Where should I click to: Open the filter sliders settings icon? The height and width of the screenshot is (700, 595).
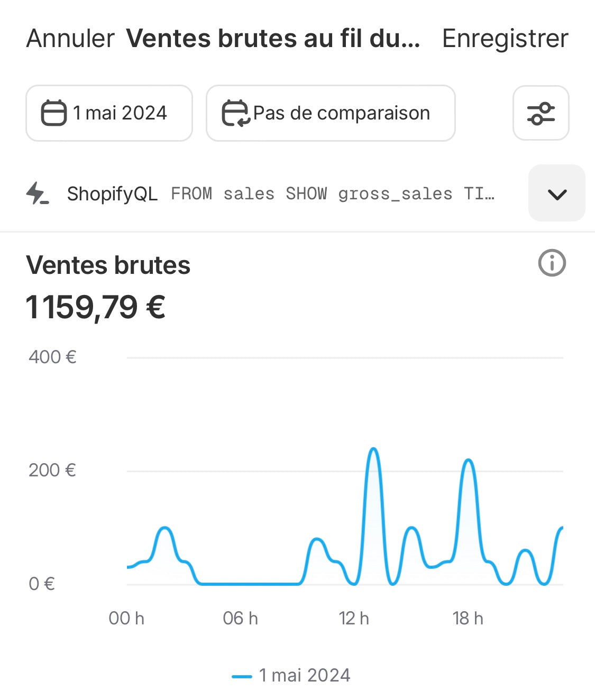tap(541, 113)
